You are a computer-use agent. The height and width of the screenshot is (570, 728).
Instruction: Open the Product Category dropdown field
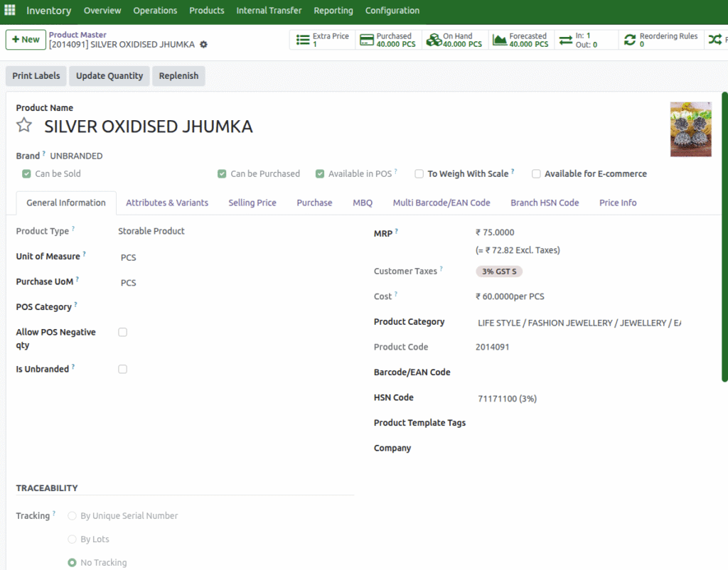tap(579, 323)
